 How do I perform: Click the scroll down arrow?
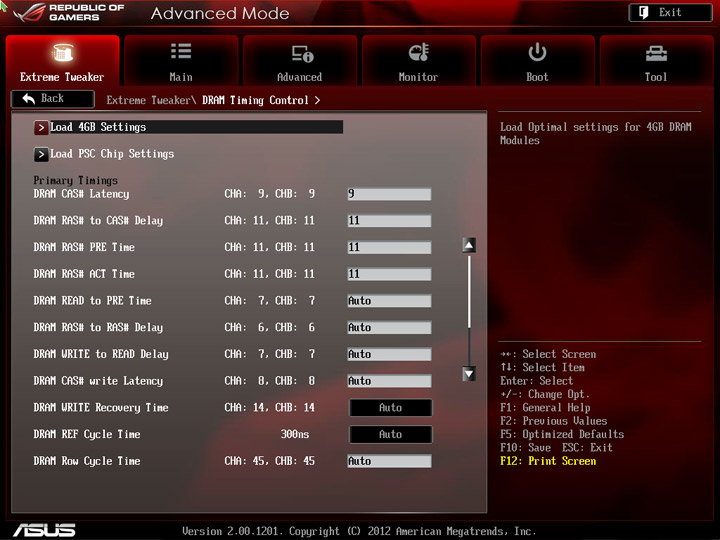469,374
